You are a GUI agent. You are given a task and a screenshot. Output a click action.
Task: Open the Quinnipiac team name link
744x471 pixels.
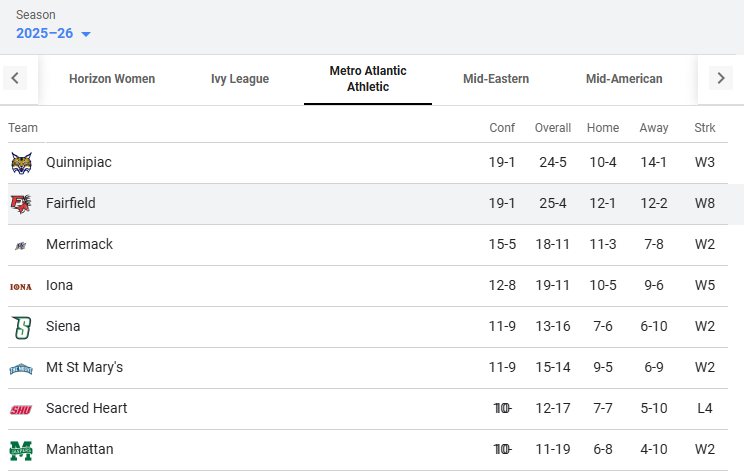click(x=79, y=162)
